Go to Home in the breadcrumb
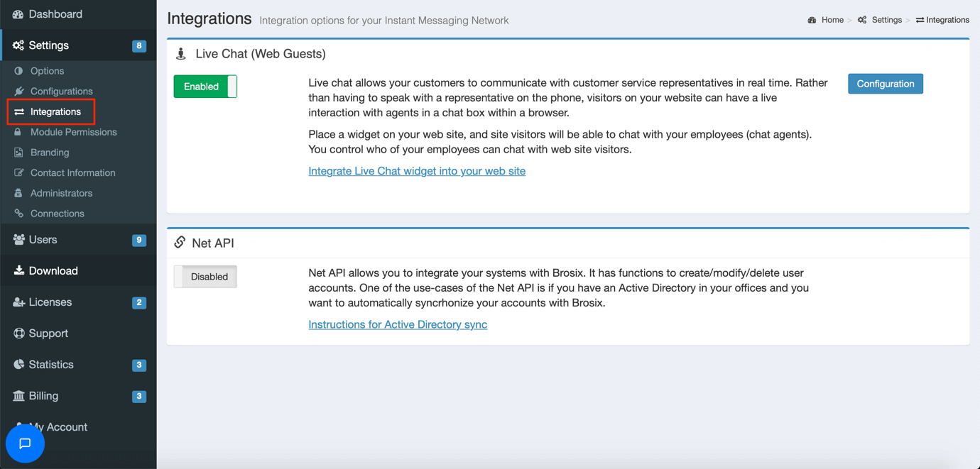Viewport: 980px width, 469px height. point(832,20)
